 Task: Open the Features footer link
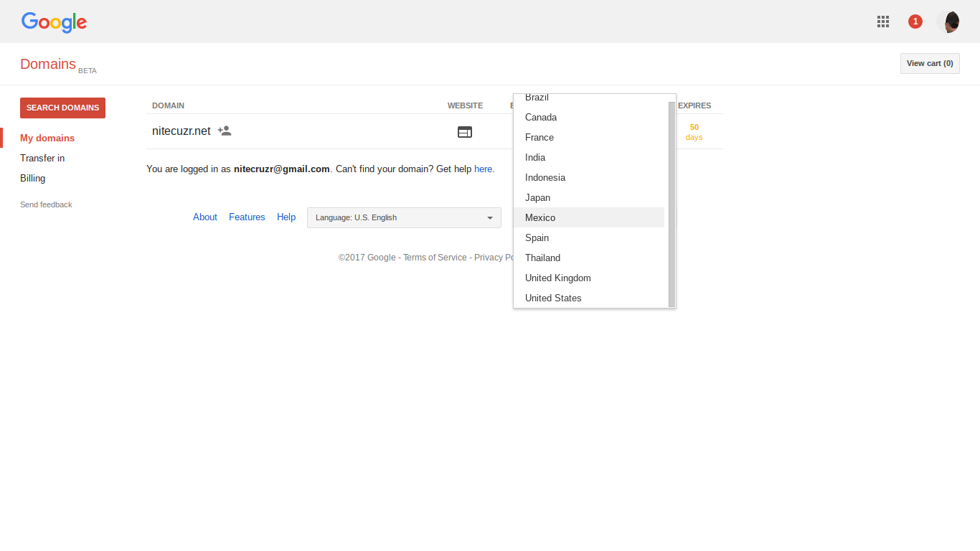click(x=247, y=217)
